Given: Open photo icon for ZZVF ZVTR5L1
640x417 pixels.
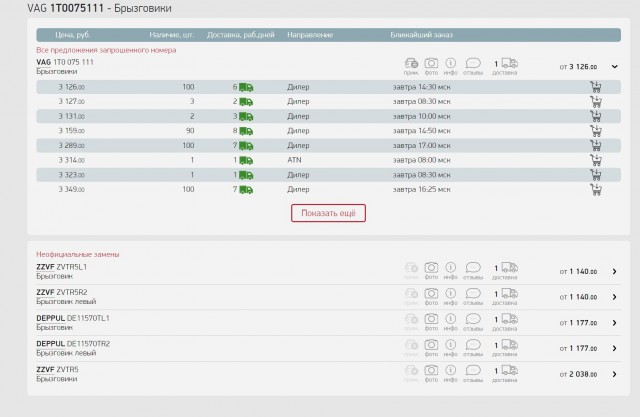Looking at the screenshot, I should 431,271.
